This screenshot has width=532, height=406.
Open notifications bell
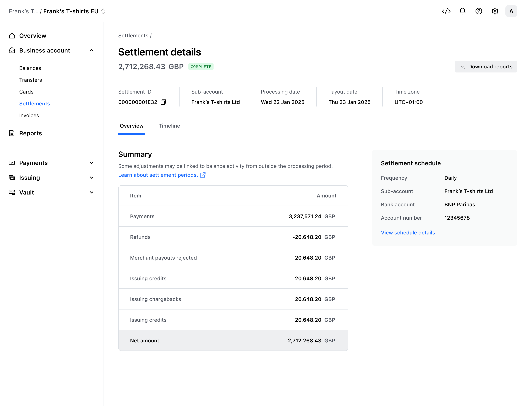pos(462,11)
